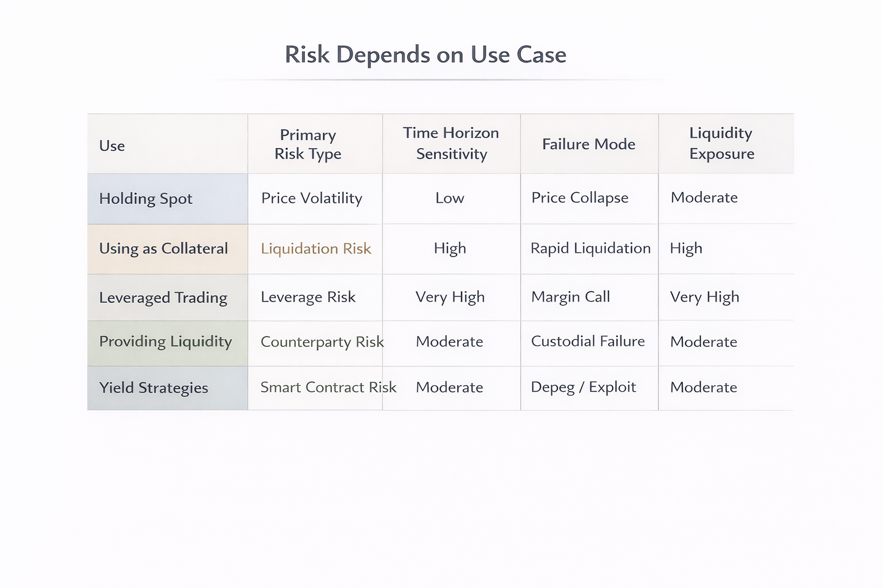Select the 'Providing Liquidity' row label
This screenshot has height=588, width=882.
click(x=165, y=342)
